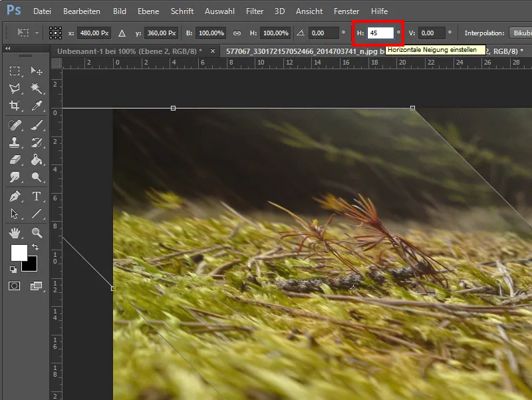Open the Ansicht menu
This screenshot has width=532, height=400.
coord(309,11)
